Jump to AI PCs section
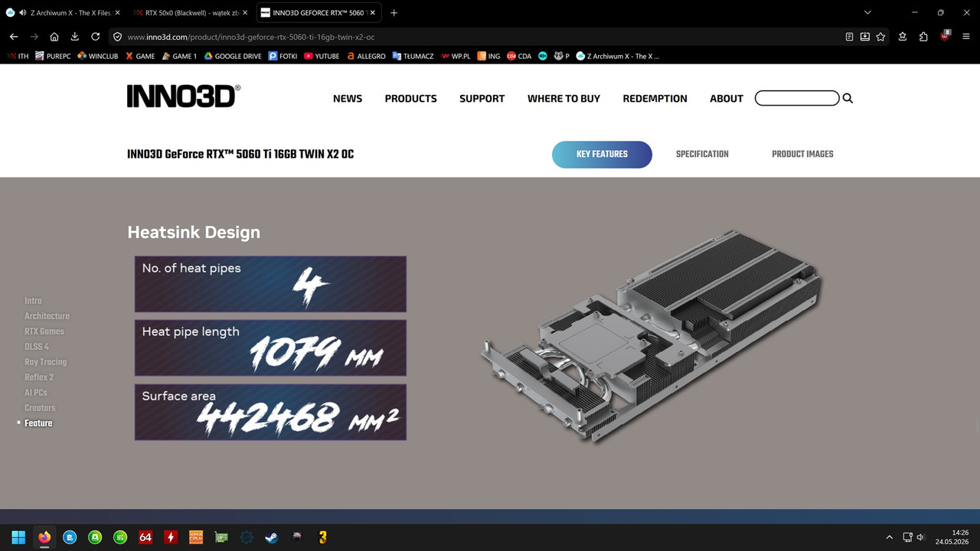This screenshot has width=980, height=551. [36, 393]
